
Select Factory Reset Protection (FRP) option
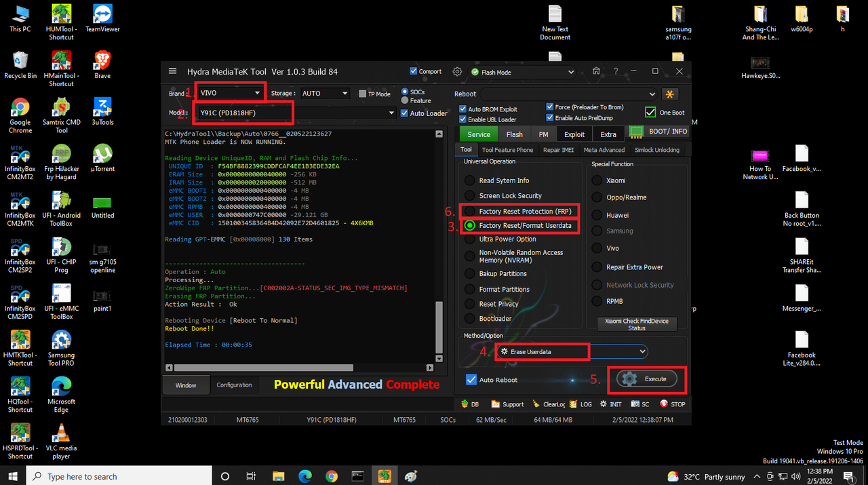coord(518,212)
